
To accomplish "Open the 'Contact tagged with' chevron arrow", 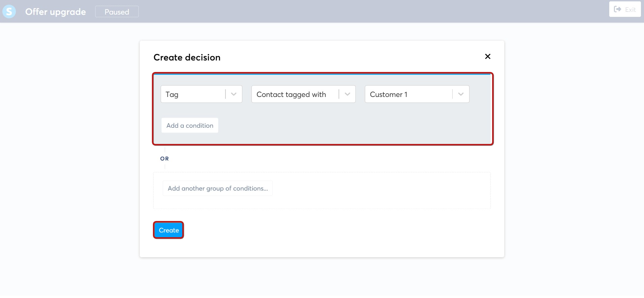I will point(347,94).
